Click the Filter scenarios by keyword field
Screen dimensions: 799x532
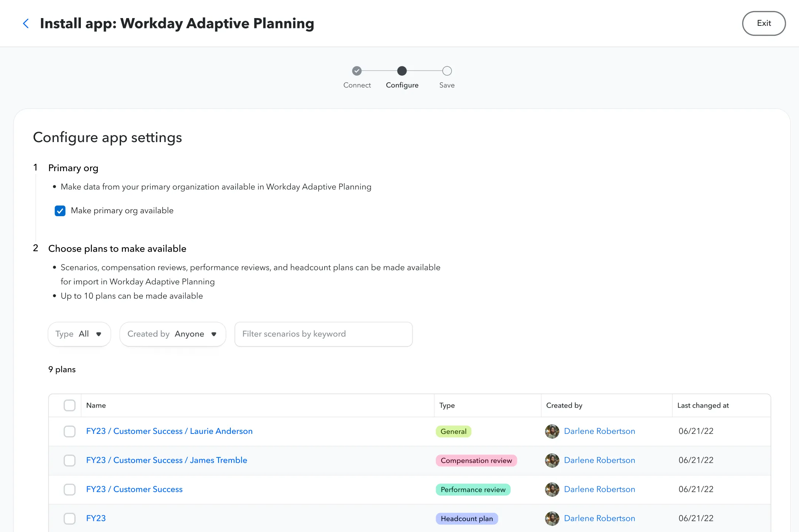pos(323,334)
